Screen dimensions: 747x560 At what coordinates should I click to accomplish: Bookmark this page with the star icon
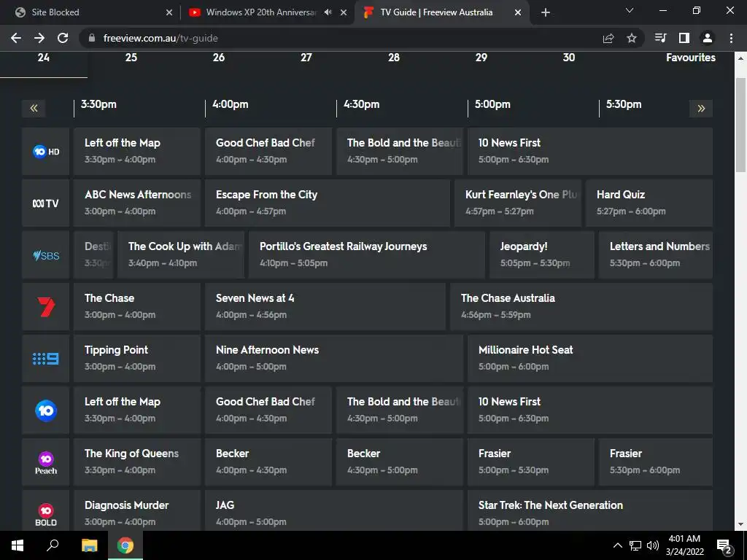click(x=631, y=38)
